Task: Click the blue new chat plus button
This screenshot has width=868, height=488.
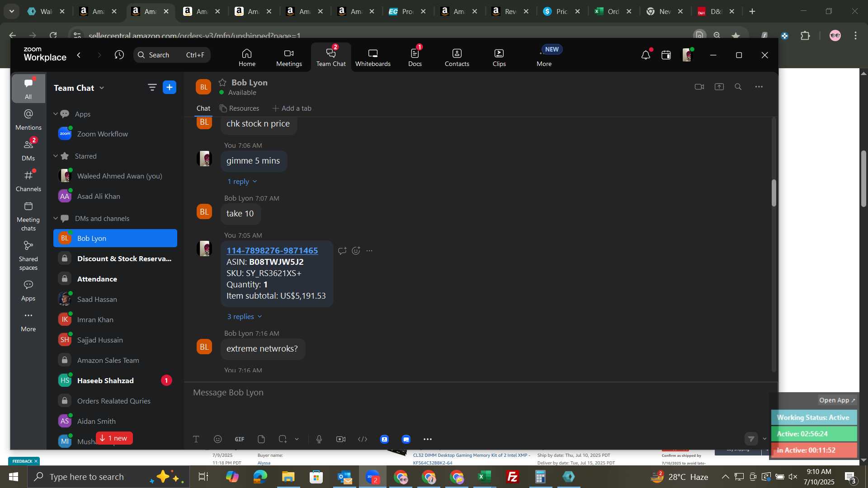Action: coord(170,87)
